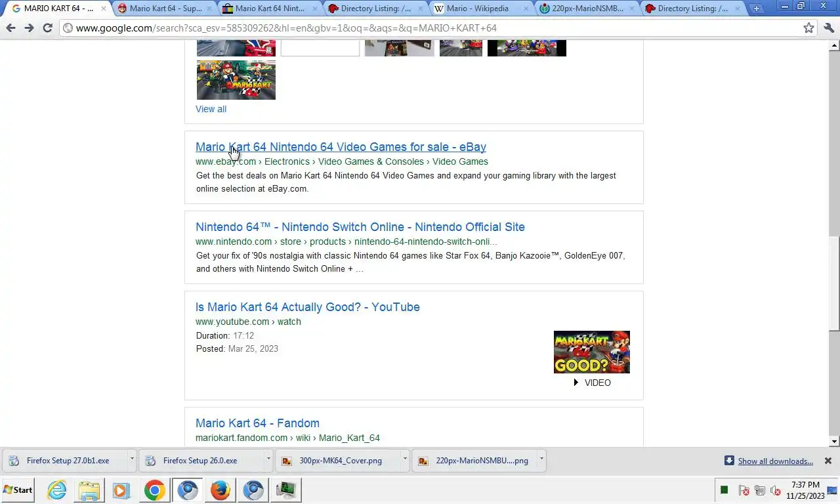840x504 pixels.
Task: Expand options for Firefox Setup 26.0.exe
Action: click(x=268, y=460)
